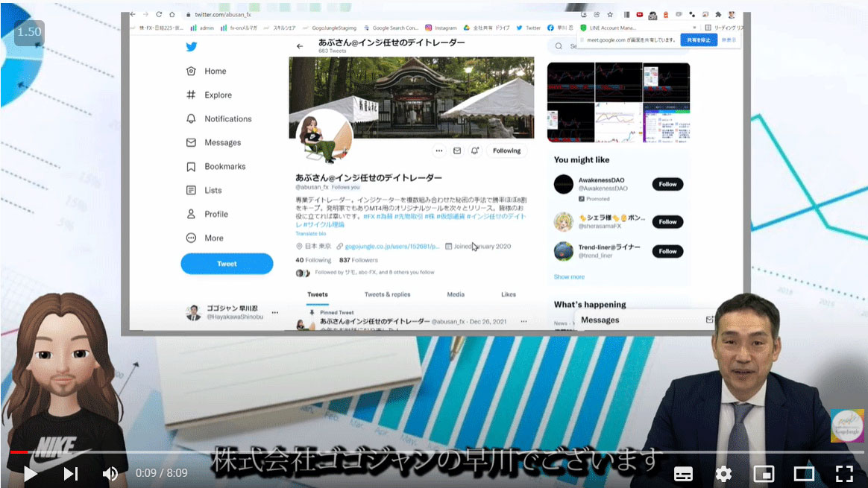The height and width of the screenshot is (488, 868).
Task: Open Lists in Twitter sidebar
Action: point(204,190)
